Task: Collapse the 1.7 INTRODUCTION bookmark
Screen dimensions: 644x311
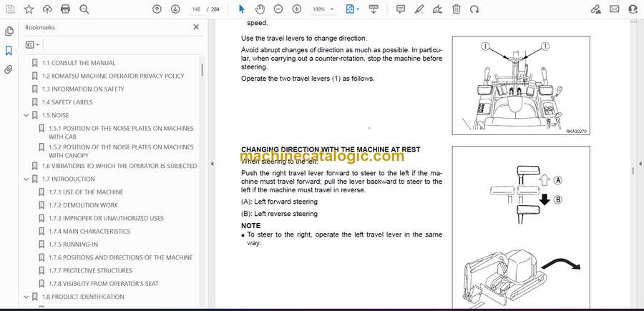Action: coord(26,179)
